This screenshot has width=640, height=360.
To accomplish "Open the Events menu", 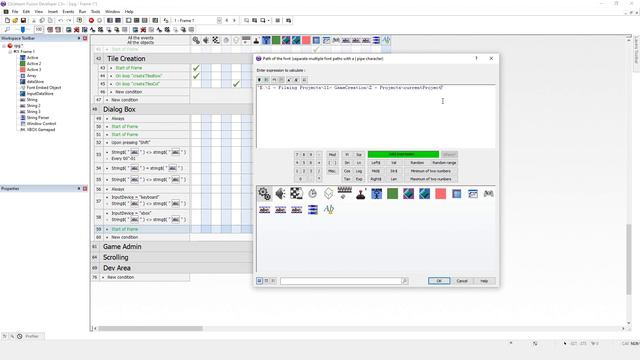I will pos(68,12).
